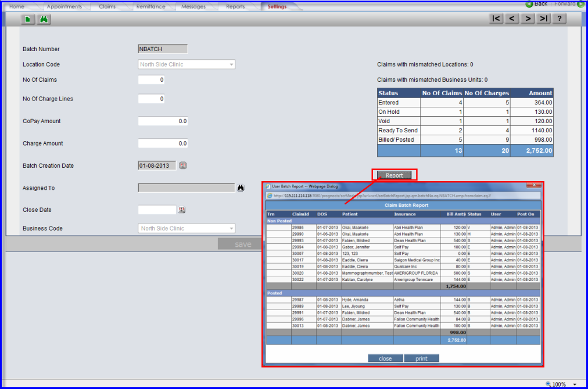Open the Remittance tab
This screenshot has width=588, height=389.
(x=150, y=6)
